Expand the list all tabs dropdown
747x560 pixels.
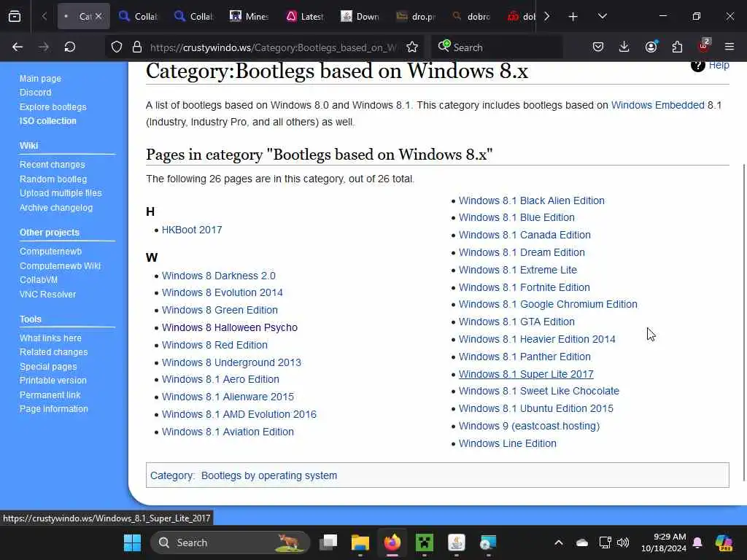pyautogui.click(x=602, y=16)
